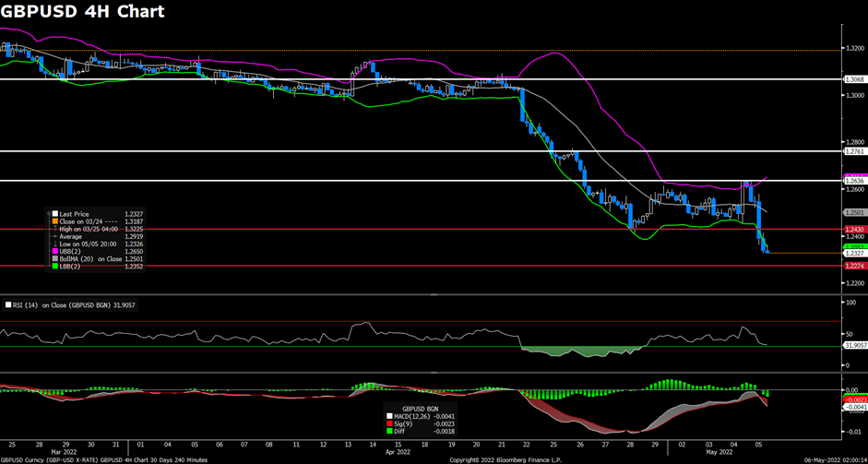This screenshot has width=868, height=464.
Task: Click the Apr 2022 date axis label
Action: pyautogui.click(x=398, y=452)
